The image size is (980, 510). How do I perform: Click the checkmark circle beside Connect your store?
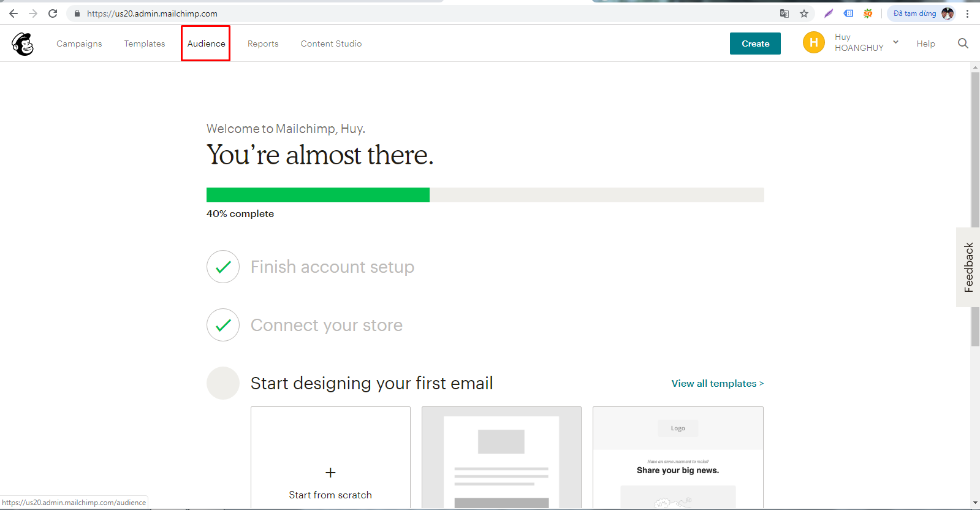223,325
